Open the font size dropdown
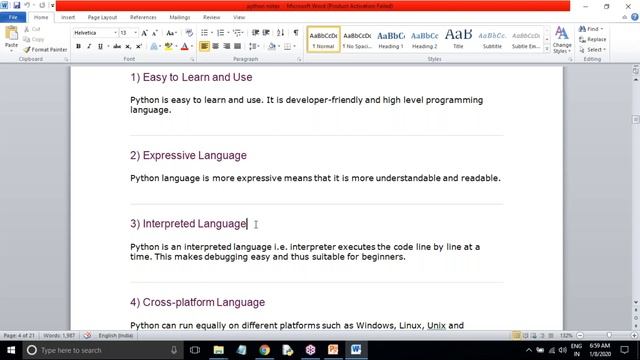Viewport: 640px width, 360px height. point(136,33)
